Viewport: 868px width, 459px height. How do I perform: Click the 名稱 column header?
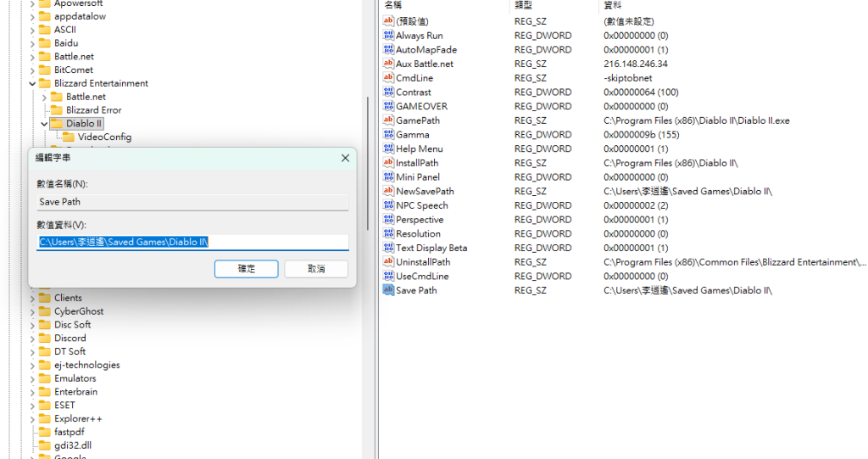pyautogui.click(x=392, y=5)
